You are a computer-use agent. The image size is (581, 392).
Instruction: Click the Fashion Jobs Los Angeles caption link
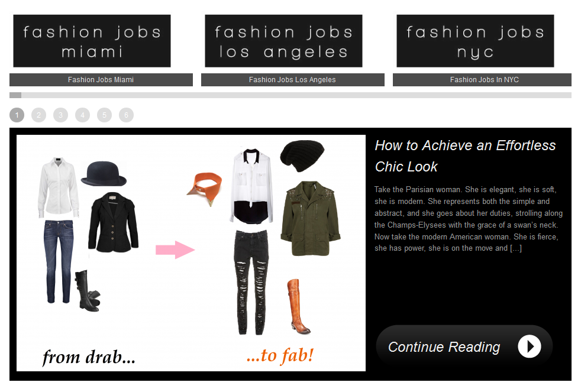(292, 80)
